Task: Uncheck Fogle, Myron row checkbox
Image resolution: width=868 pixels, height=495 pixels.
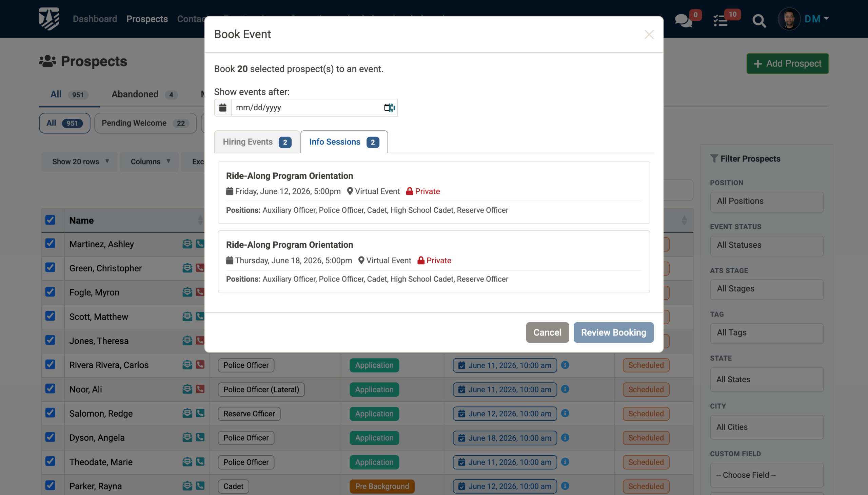Action: pyautogui.click(x=50, y=292)
